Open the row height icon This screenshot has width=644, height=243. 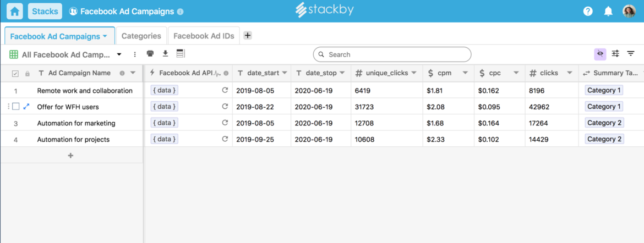[x=180, y=54]
